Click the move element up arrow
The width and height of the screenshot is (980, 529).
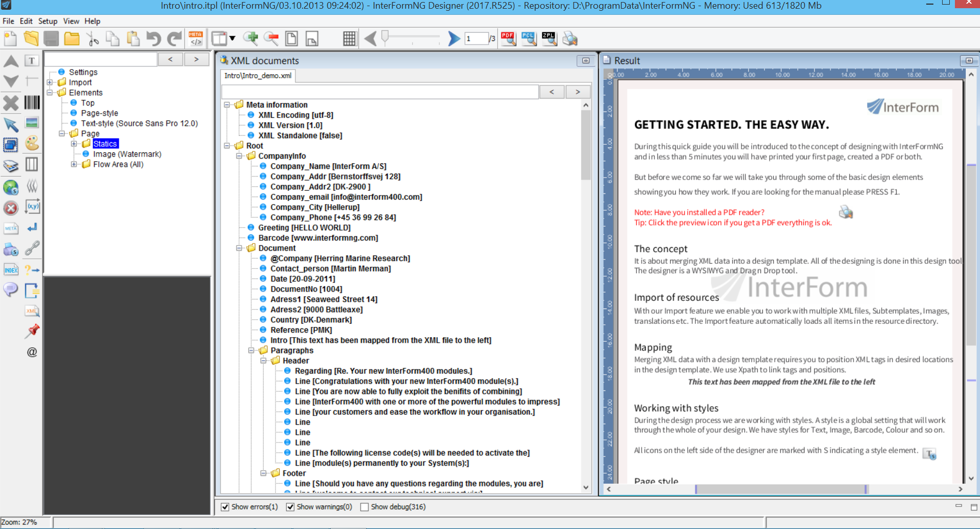[x=11, y=61]
